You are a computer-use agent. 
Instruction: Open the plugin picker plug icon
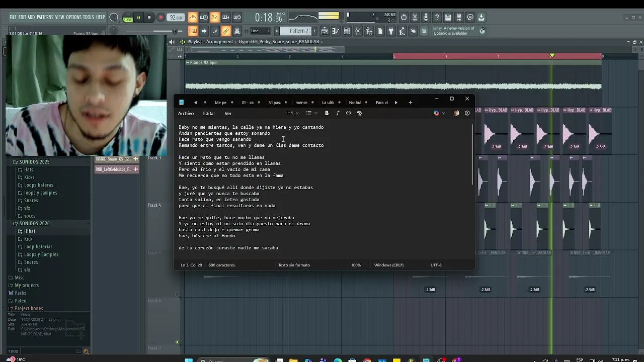pos(391,31)
